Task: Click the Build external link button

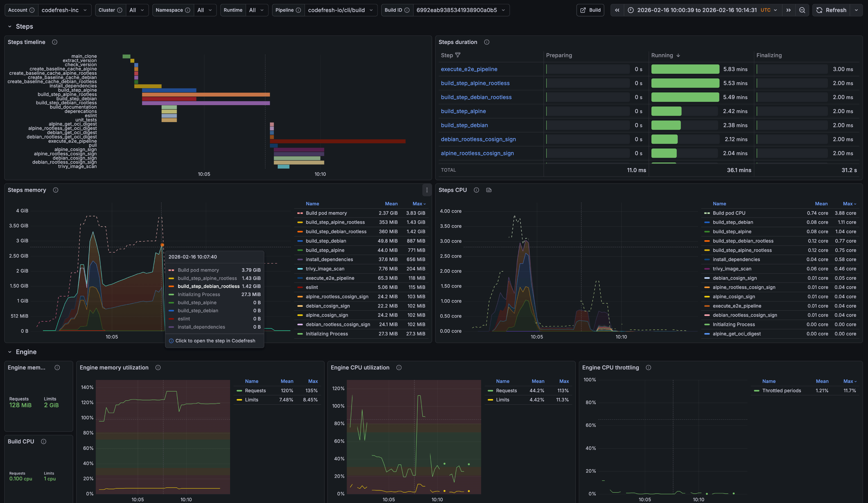Action: [x=590, y=10]
